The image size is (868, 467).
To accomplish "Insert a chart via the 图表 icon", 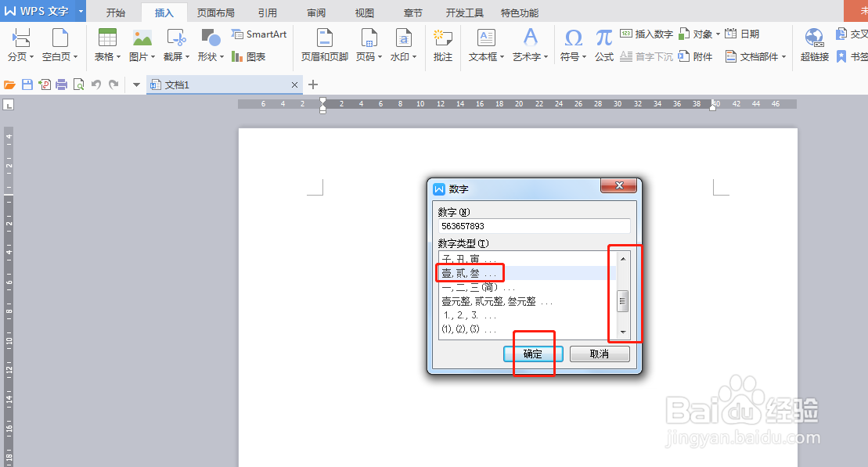I will [x=247, y=56].
